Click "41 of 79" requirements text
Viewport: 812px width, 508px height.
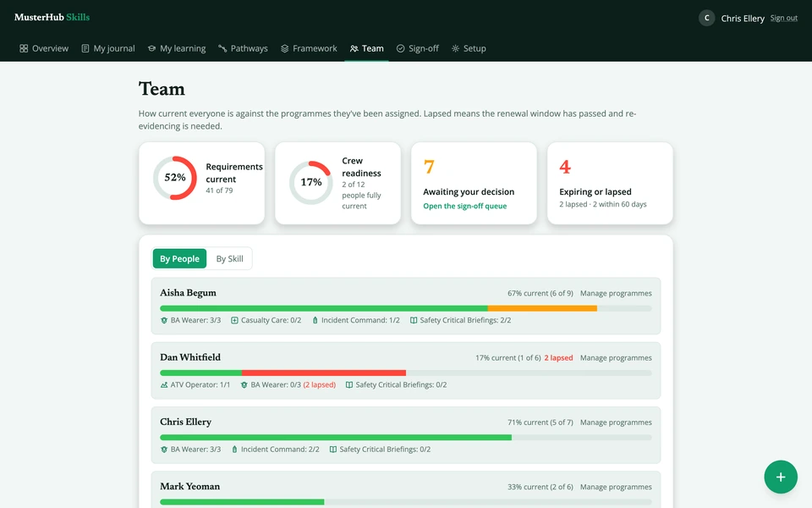point(219,190)
